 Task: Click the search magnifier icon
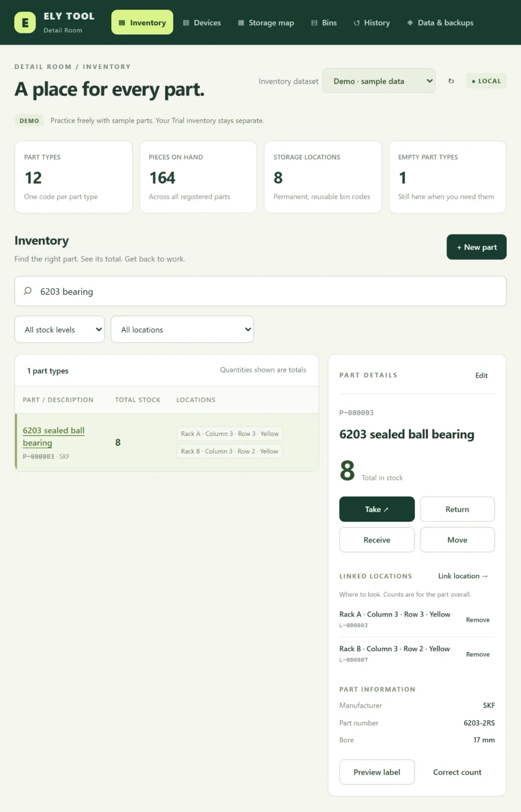28,291
